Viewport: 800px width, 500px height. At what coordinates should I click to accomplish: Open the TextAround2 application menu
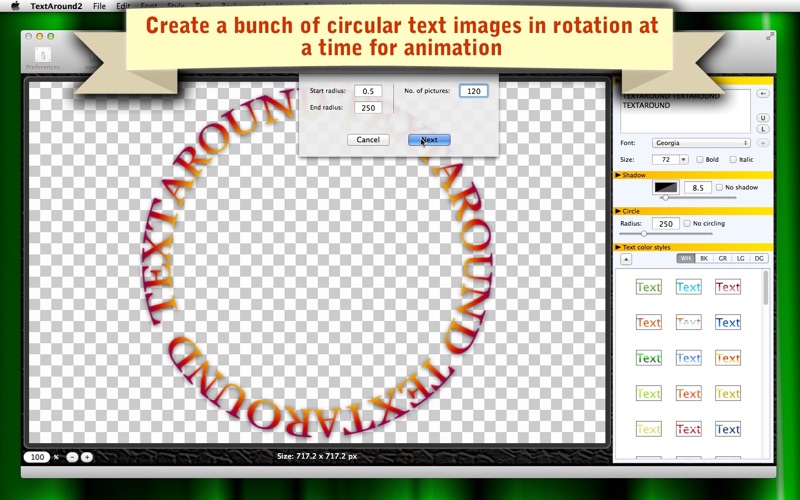click(56, 6)
